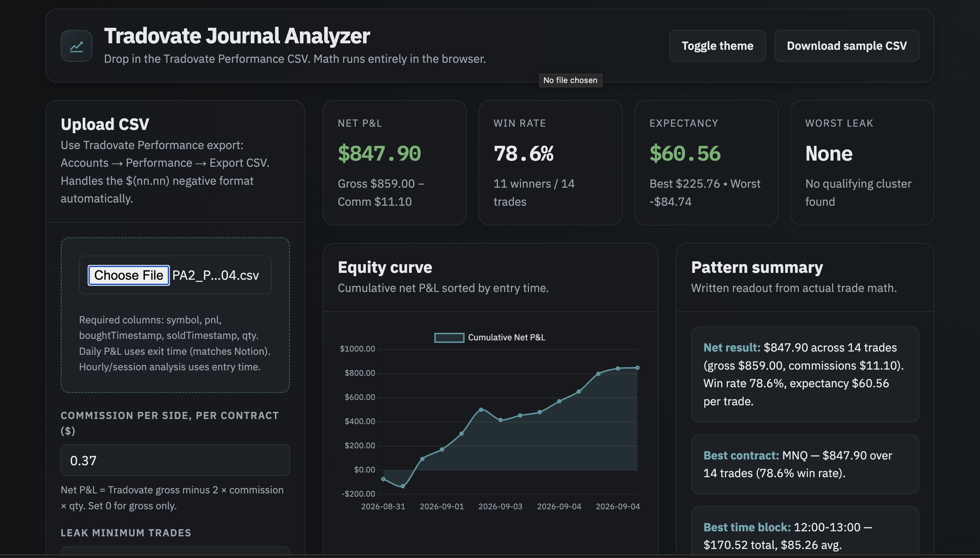Click 'Written readout from actual trade math' subtitle
This screenshot has width=980, height=558.
pos(794,288)
